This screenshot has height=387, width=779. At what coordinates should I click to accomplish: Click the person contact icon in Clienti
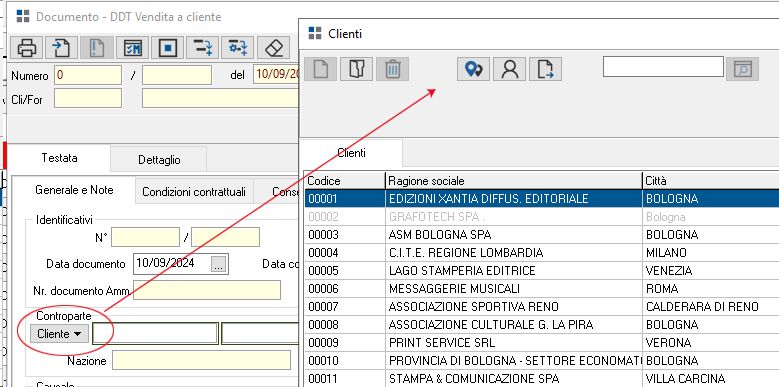pos(510,69)
